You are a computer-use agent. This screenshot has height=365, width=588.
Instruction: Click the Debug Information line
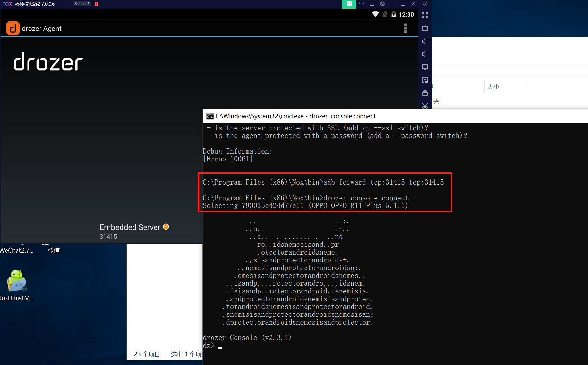point(237,151)
